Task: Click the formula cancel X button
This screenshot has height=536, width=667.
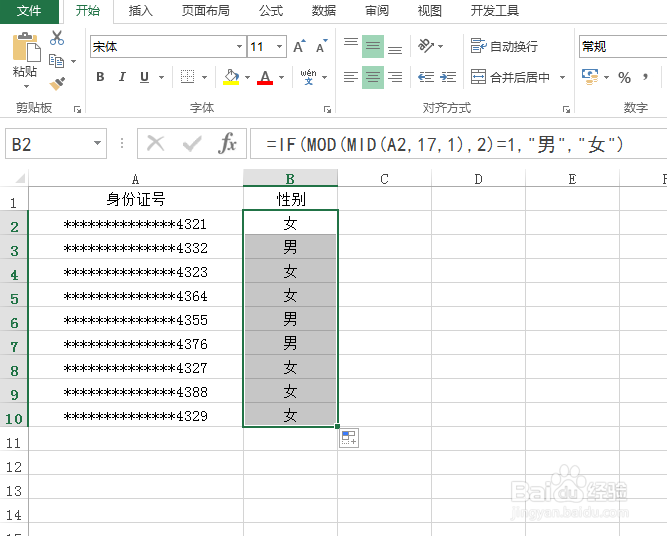Action: click(x=156, y=143)
